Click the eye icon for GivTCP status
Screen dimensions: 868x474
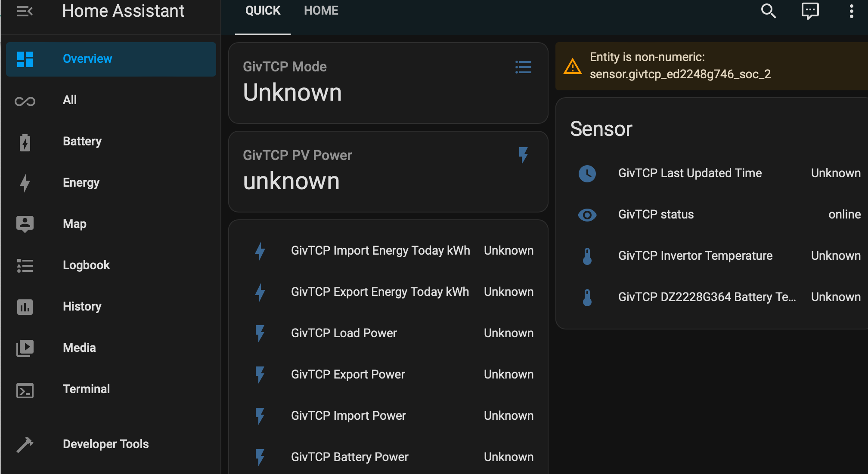point(587,215)
